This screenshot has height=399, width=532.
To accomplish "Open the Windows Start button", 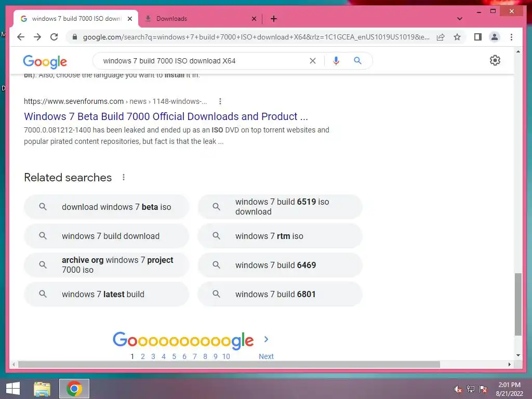I will tap(13, 389).
